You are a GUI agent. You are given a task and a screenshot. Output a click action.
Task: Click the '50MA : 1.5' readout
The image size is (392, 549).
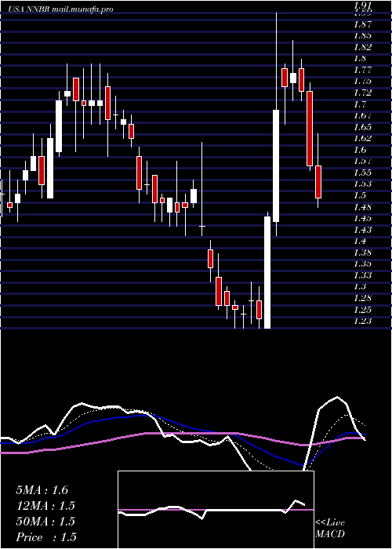(x=45, y=522)
